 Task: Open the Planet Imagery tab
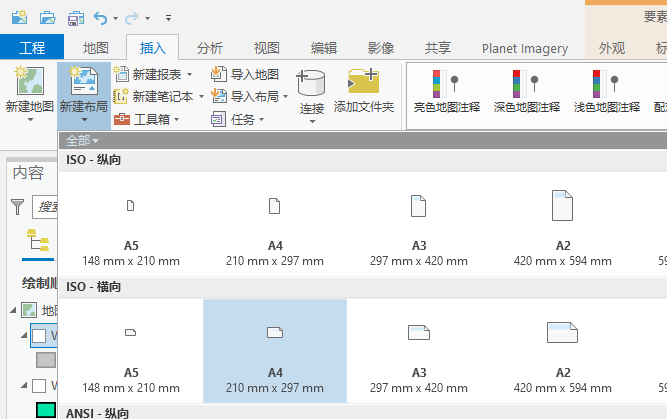(524, 49)
